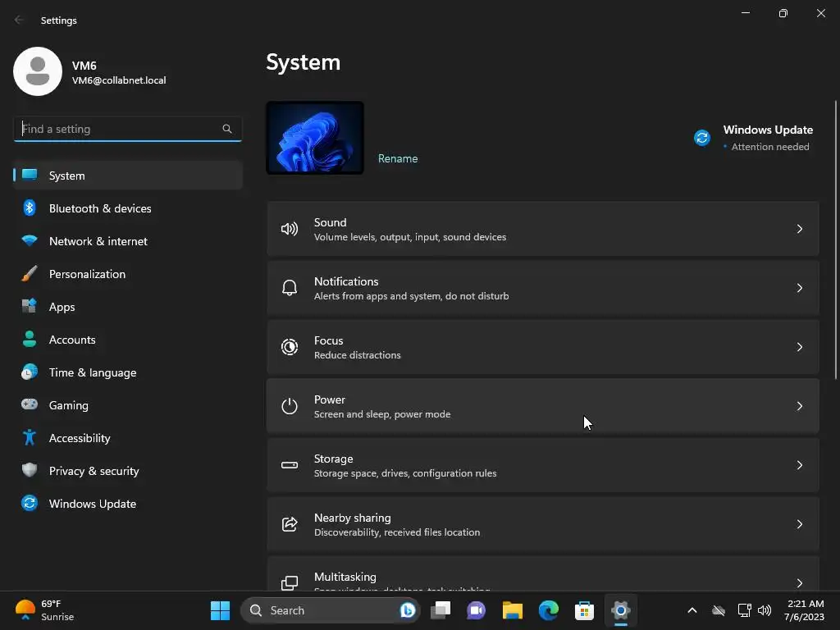Click the Multitasking icon
840x630 pixels.
click(290, 583)
